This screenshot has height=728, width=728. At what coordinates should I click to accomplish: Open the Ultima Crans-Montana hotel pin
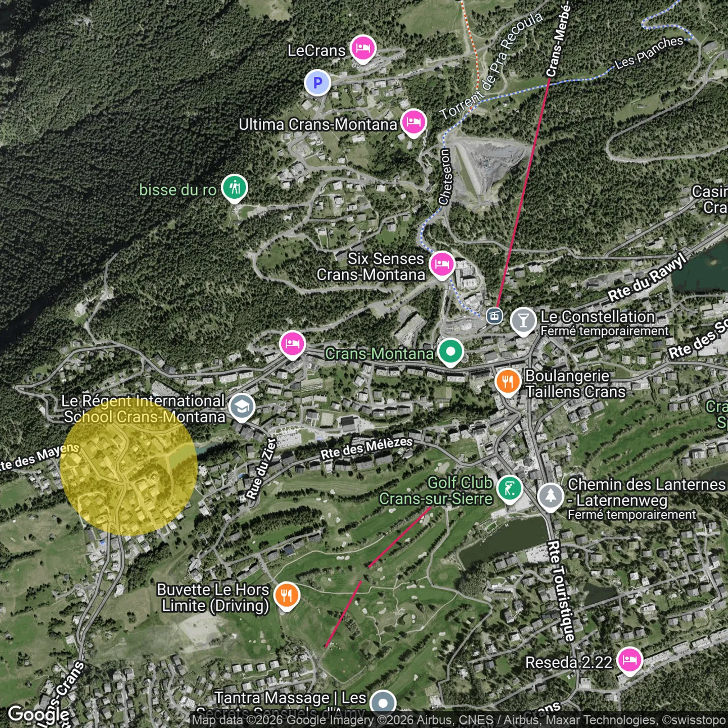414,123
